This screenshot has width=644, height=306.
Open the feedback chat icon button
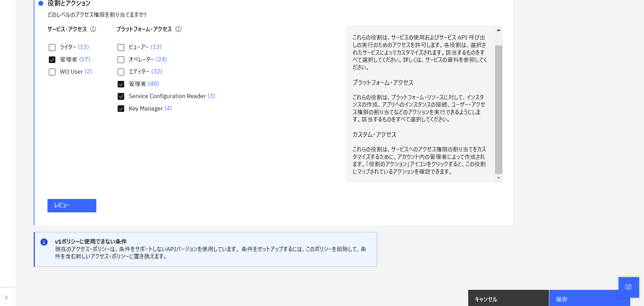[629, 287]
